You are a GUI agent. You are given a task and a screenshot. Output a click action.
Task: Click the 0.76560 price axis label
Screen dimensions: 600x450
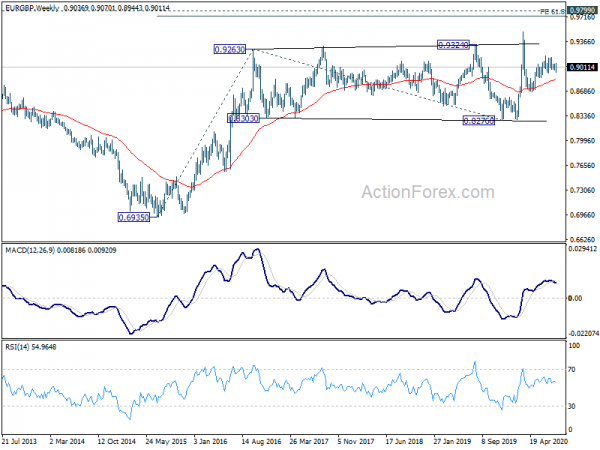[582, 166]
